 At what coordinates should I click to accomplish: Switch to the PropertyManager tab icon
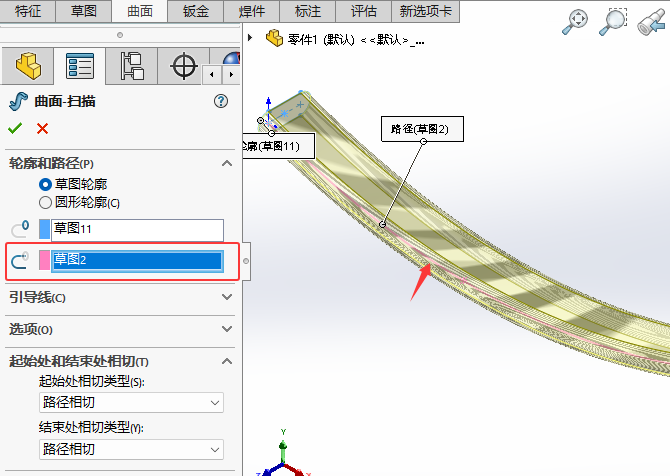click(80, 66)
